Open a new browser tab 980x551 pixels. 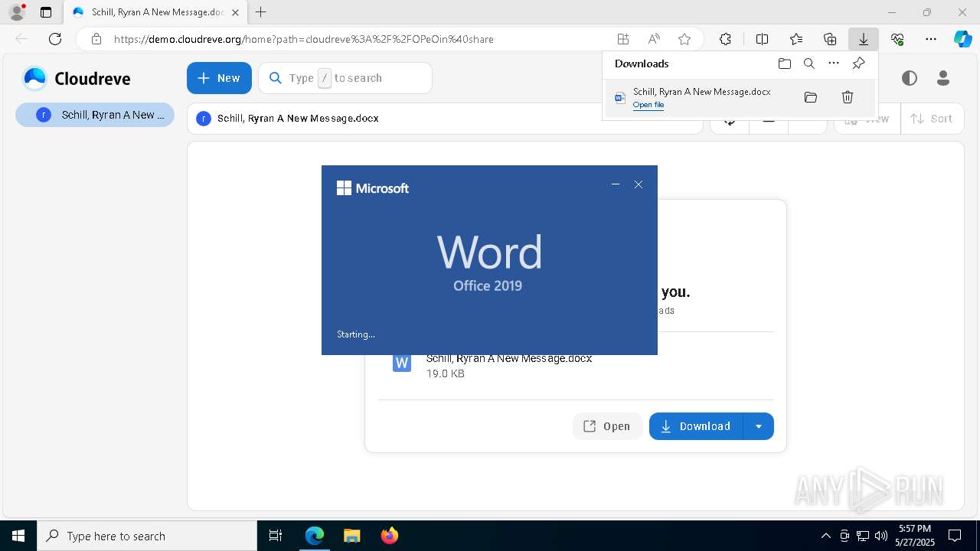point(261,12)
